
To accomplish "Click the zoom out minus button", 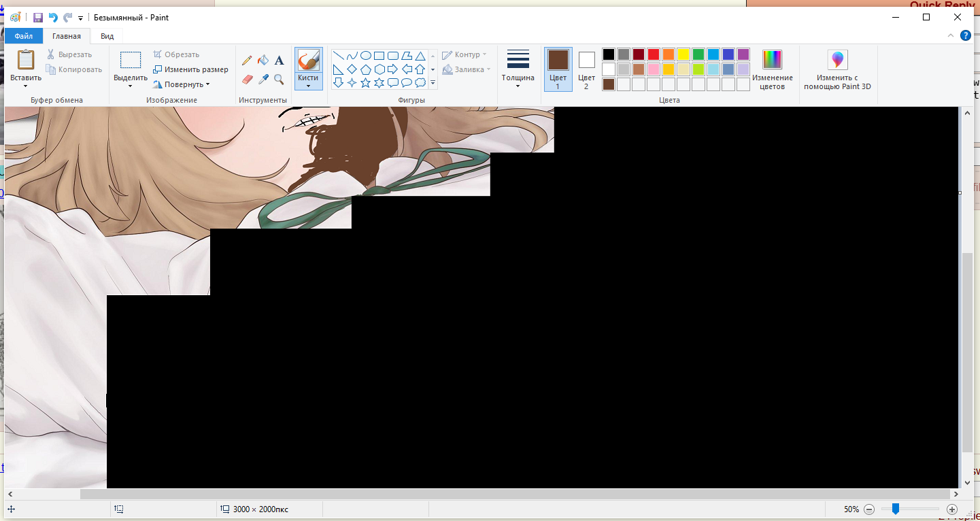I will (x=869, y=509).
